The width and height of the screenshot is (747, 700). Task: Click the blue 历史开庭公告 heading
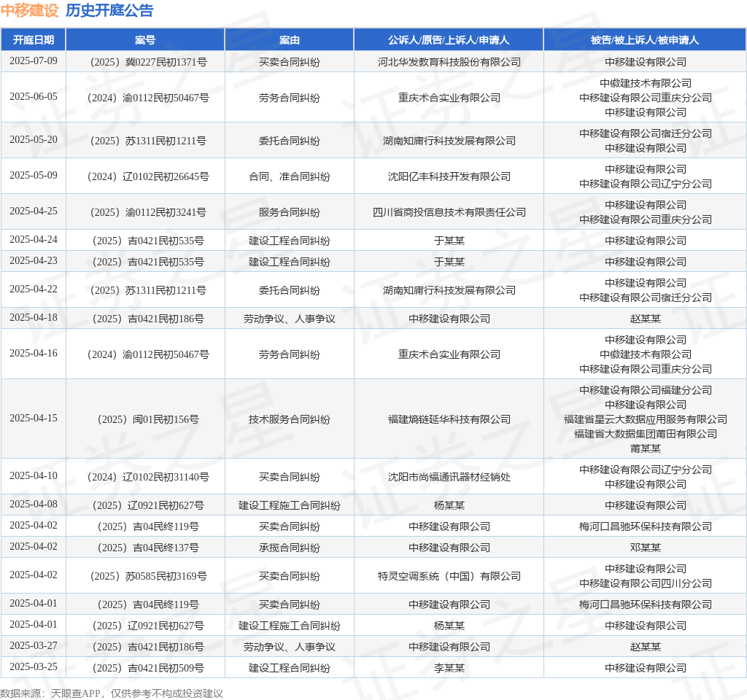click(x=109, y=10)
